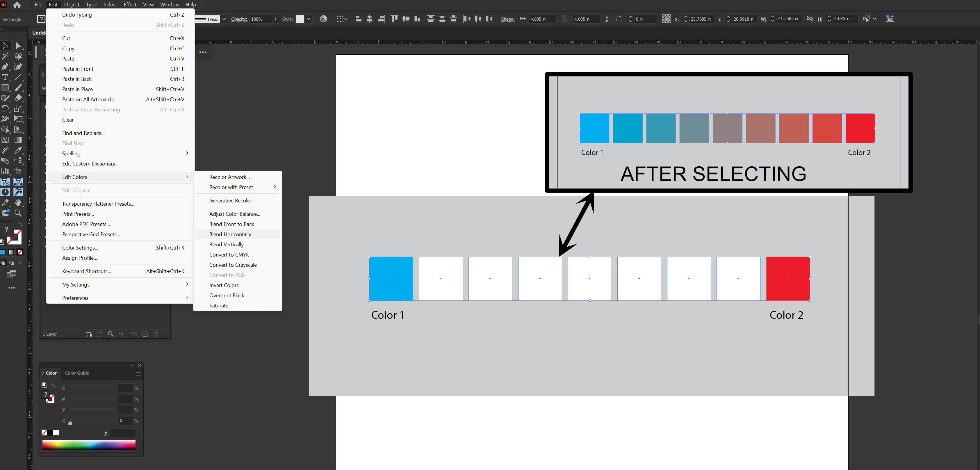
Task: Choose the Paintbrush tool
Action: pos(18,88)
